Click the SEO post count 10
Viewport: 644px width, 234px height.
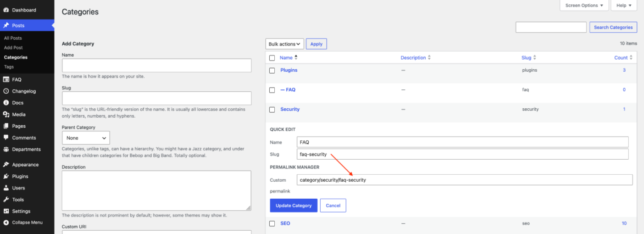click(x=625, y=223)
